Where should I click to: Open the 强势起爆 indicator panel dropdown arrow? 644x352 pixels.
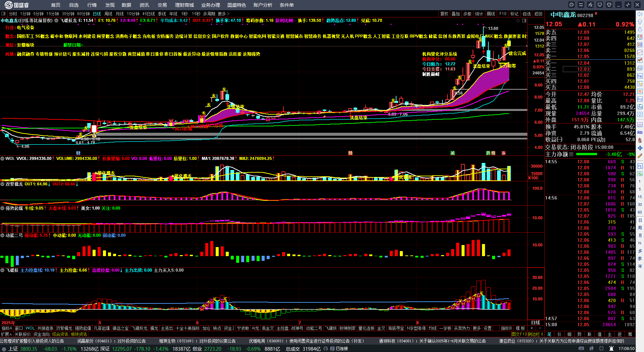click(x=2, y=208)
